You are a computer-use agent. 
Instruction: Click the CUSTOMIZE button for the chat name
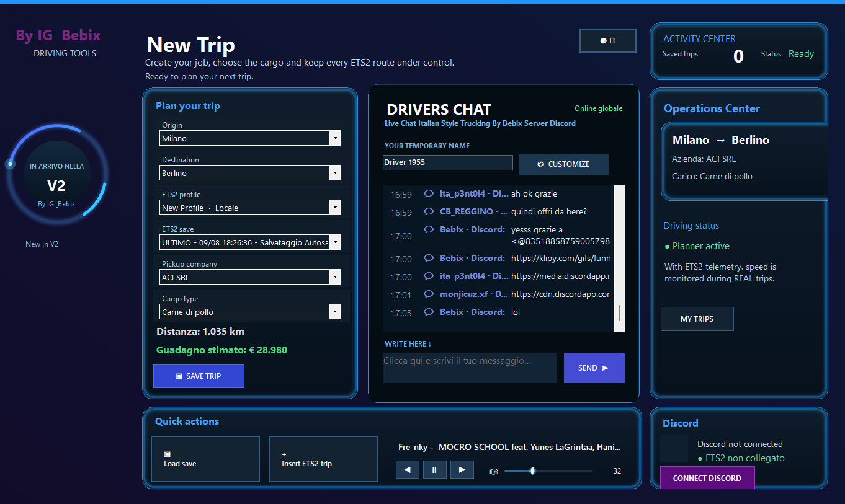pyautogui.click(x=563, y=164)
